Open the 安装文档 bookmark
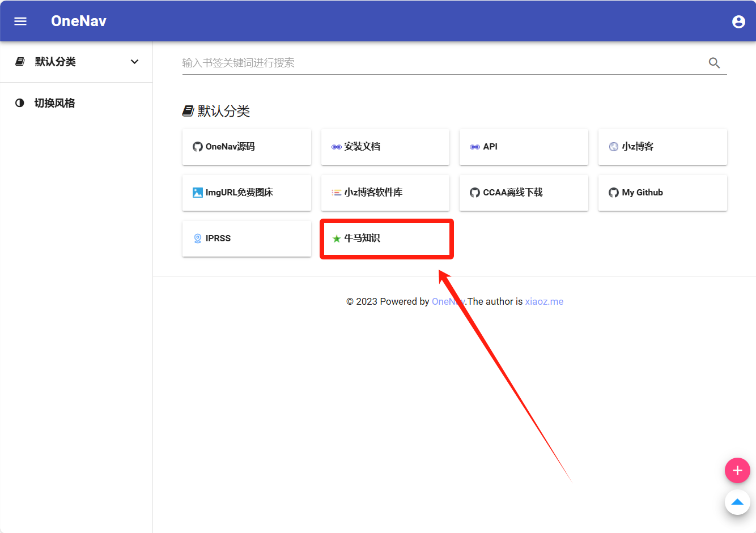The image size is (756, 533). click(x=385, y=147)
